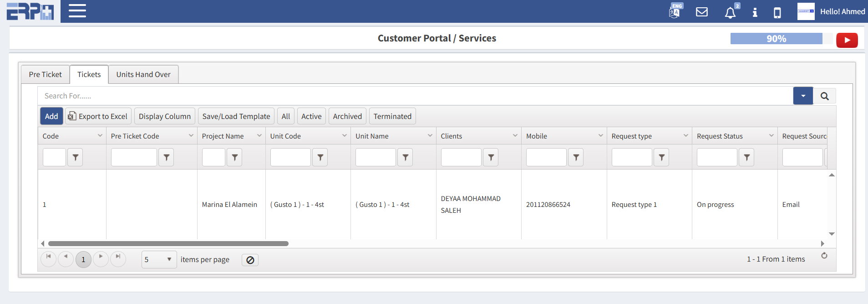Image resolution: width=868 pixels, height=304 pixels.
Task: Switch to the Pre Ticket tab
Action: pos(45,74)
